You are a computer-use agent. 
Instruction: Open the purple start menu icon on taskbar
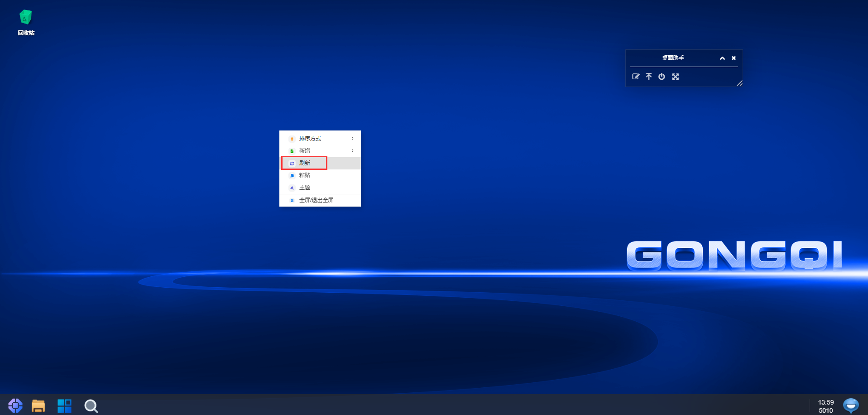point(15,405)
